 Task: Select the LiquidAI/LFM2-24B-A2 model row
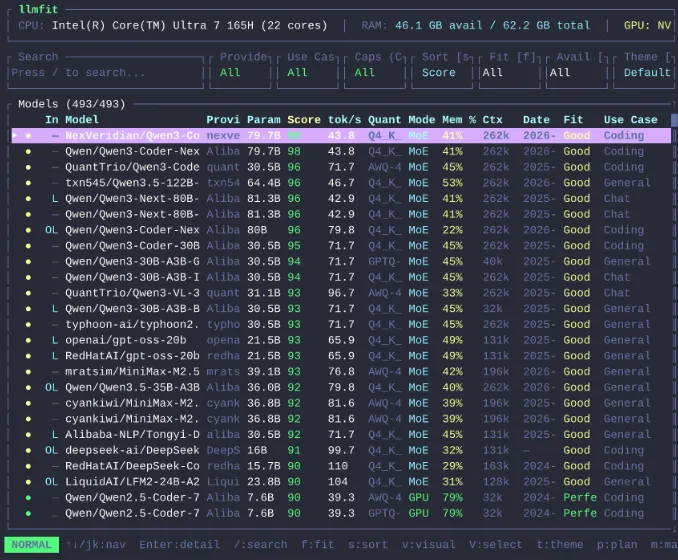(341, 482)
